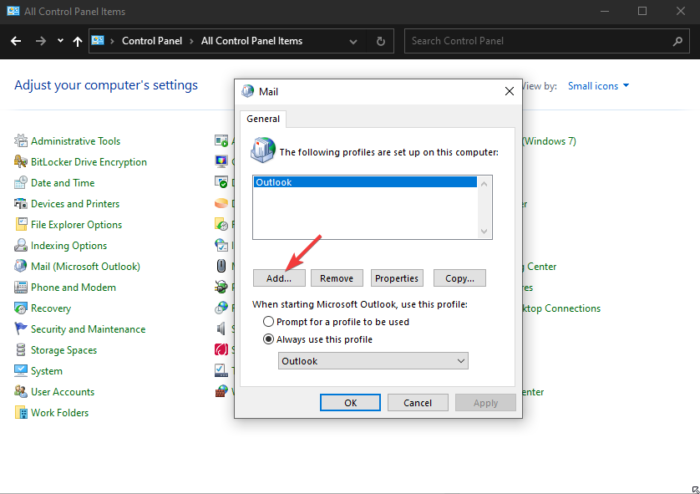Open the Storage Spaces link
Image resolution: width=700 pixels, height=494 pixels.
63,350
